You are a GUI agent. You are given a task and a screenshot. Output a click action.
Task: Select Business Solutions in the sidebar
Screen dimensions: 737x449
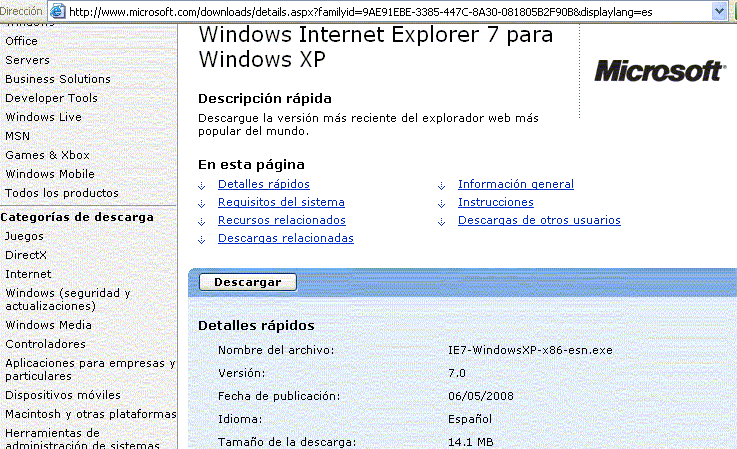click(58, 79)
